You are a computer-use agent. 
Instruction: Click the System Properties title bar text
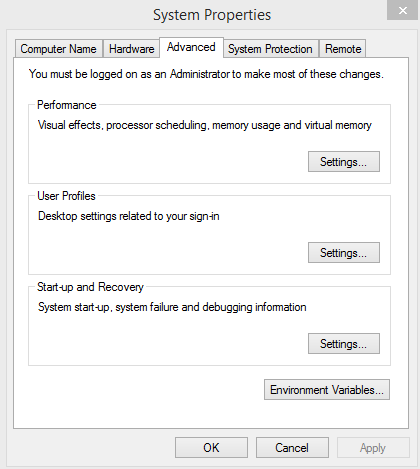[x=212, y=15]
